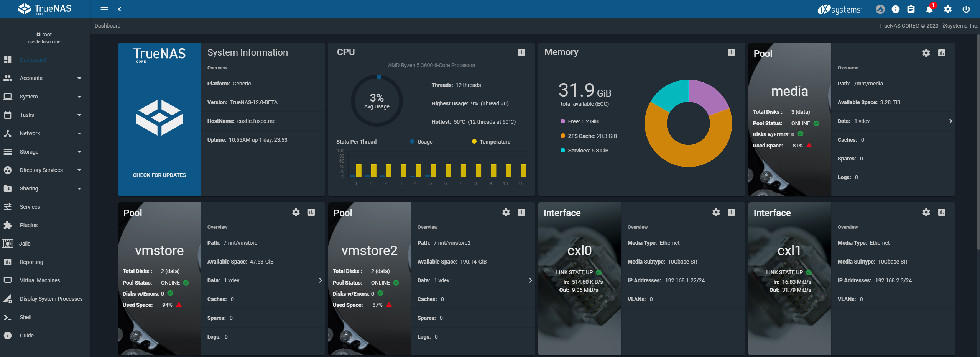
Task: Click the iXsystems logo link
Action: pos(839,9)
